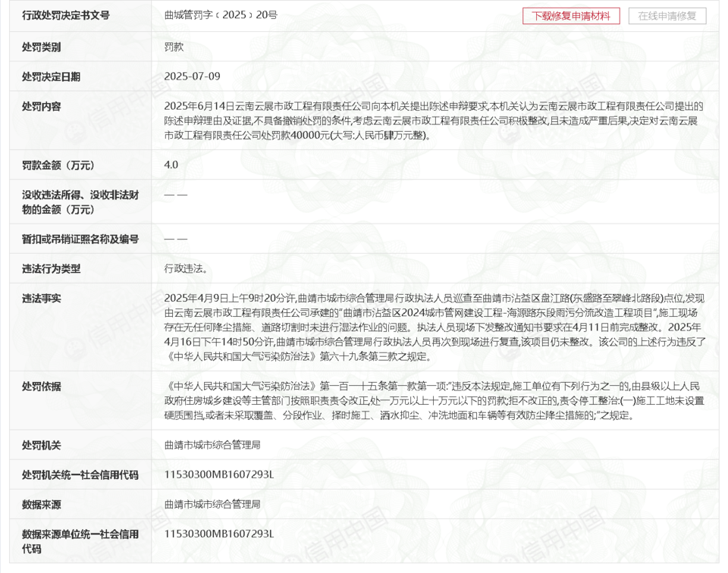Select the penalty decision date 2025-07-09

point(192,77)
